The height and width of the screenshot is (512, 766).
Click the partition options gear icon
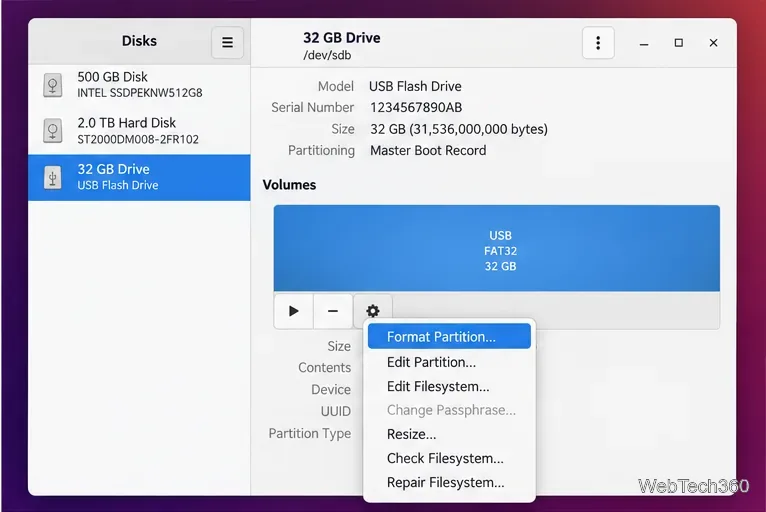(x=373, y=311)
